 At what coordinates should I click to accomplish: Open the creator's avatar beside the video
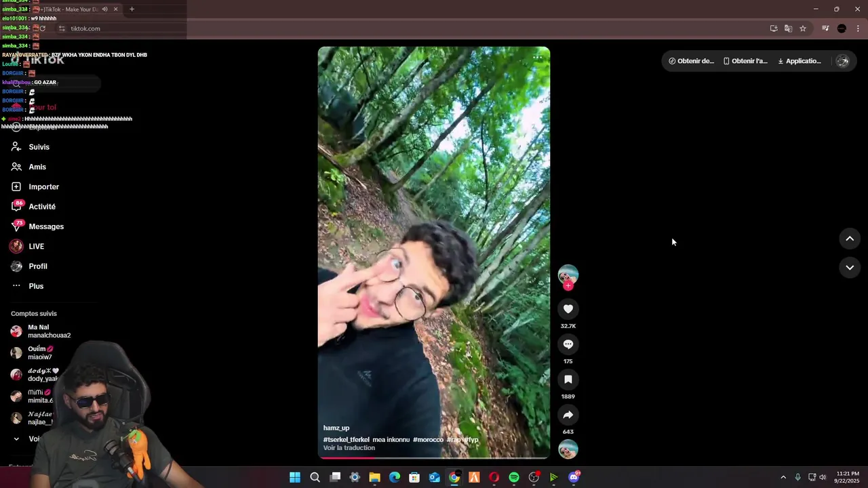(x=568, y=274)
